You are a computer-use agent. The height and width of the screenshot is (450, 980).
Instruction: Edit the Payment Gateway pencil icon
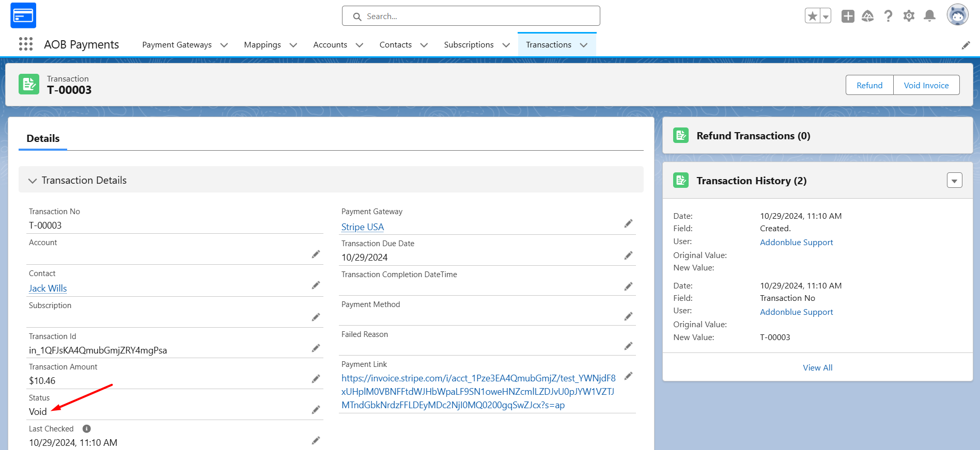628,223
